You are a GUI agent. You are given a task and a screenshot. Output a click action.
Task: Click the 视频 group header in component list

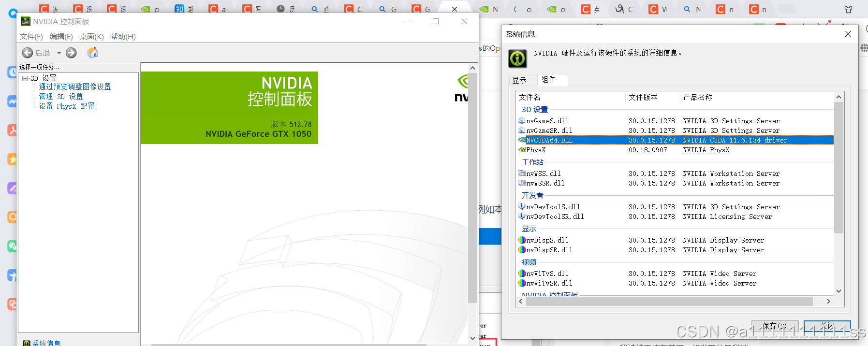pos(529,262)
